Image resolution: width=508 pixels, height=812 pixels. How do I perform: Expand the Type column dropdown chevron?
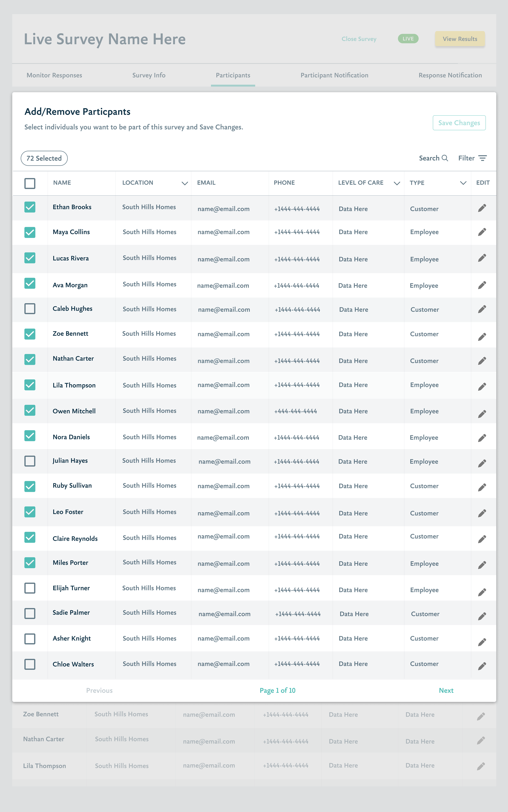[x=463, y=183]
